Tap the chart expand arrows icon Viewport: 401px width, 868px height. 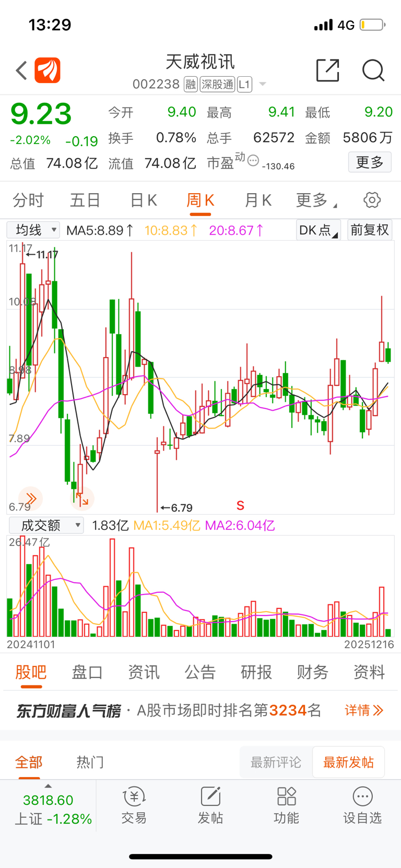pos(82,499)
